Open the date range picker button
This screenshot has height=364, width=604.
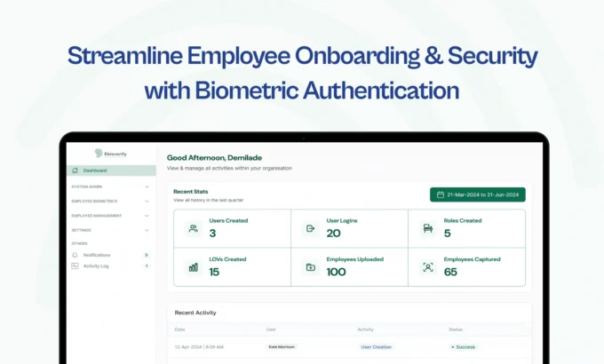tap(478, 194)
